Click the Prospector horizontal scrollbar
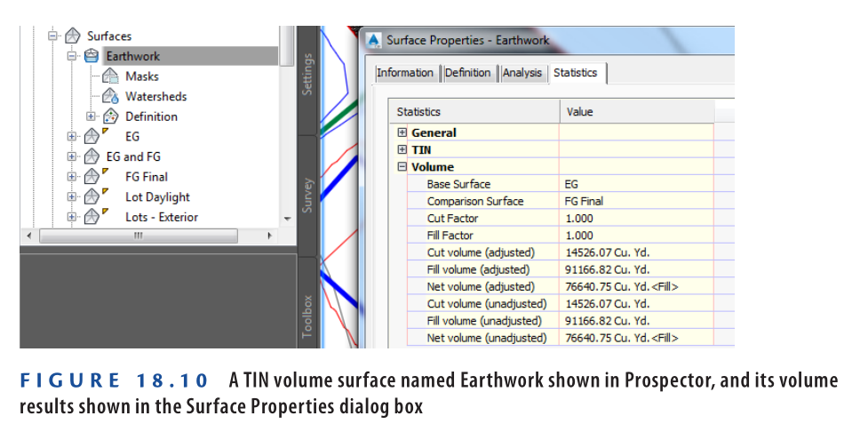The height and width of the screenshot is (432, 868). pos(138,236)
